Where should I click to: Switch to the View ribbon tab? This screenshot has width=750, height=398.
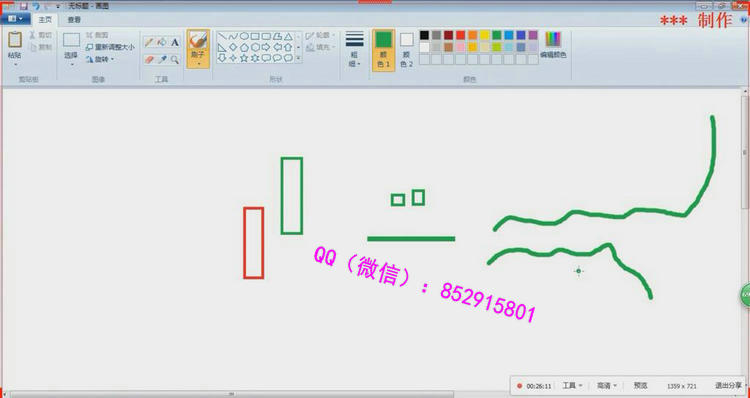(x=74, y=20)
